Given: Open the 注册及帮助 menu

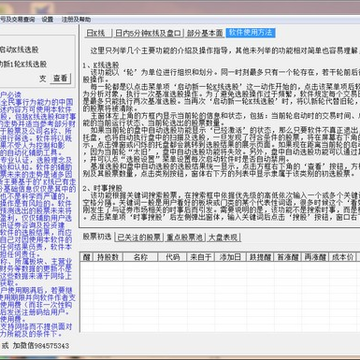Looking at the screenshot, I should coord(76,19).
